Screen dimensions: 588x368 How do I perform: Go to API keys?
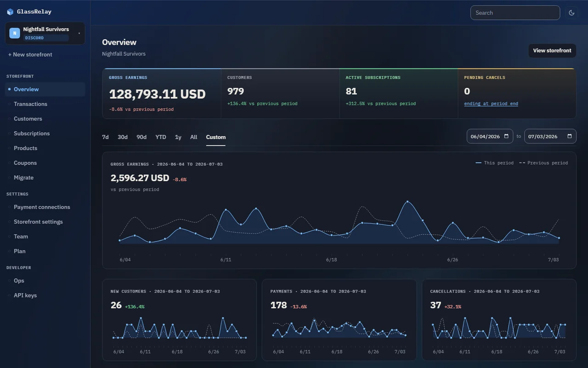(45, 295)
